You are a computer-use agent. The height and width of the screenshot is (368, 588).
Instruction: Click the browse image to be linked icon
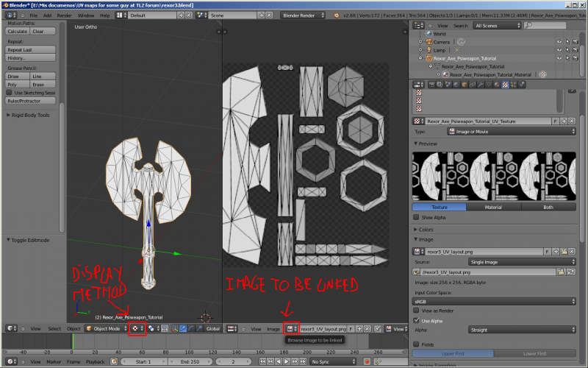point(291,329)
